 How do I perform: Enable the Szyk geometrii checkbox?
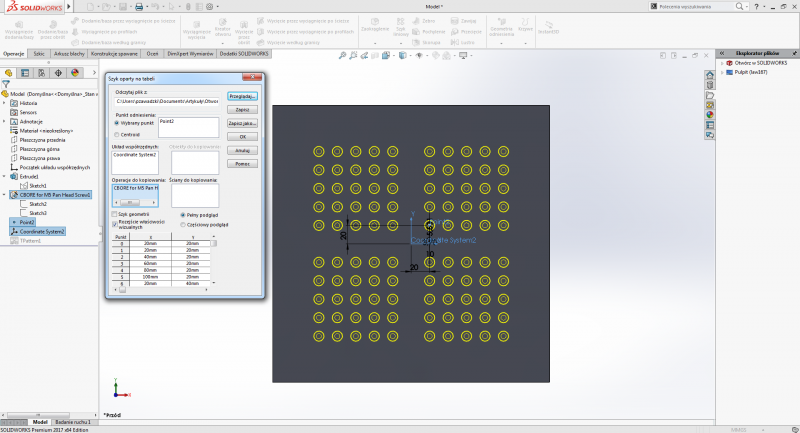(x=114, y=213)
